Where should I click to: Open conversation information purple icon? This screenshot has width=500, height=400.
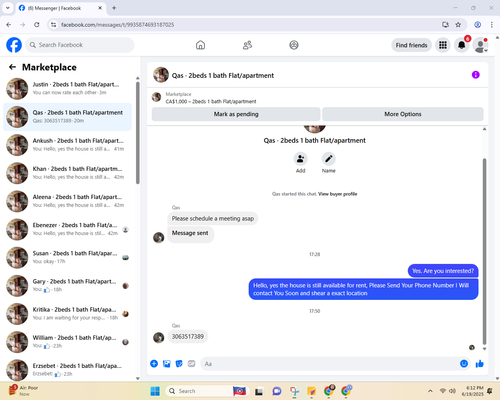click(475, 75)
